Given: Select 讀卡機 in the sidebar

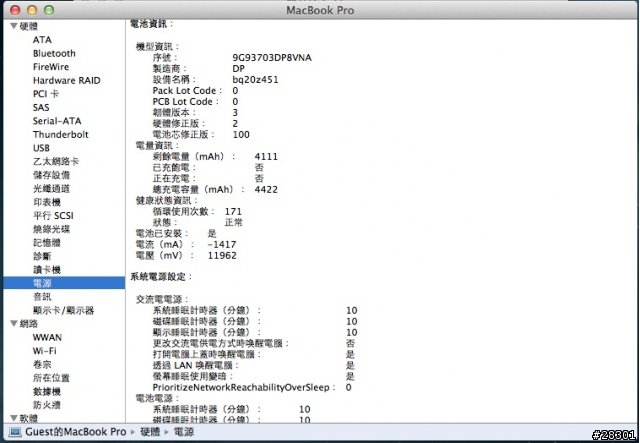Looking at the screenshot, I should [x=47, y=269].
